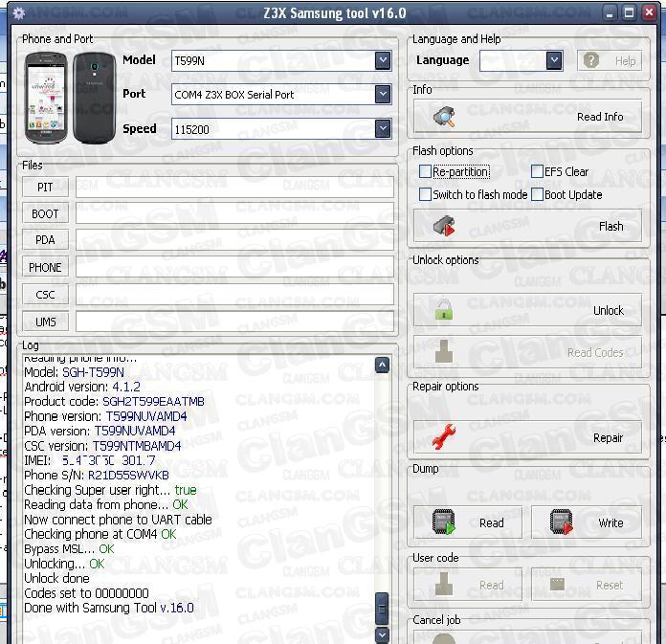Click the Flash button's phone arrow icon
The height and width of the screenshot is (644, 666).
(444, 226)
